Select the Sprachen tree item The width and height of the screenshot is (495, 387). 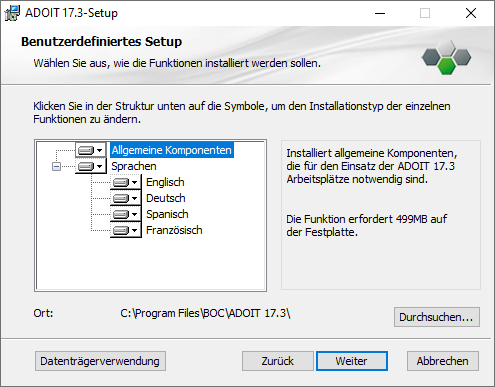point(134,166)
